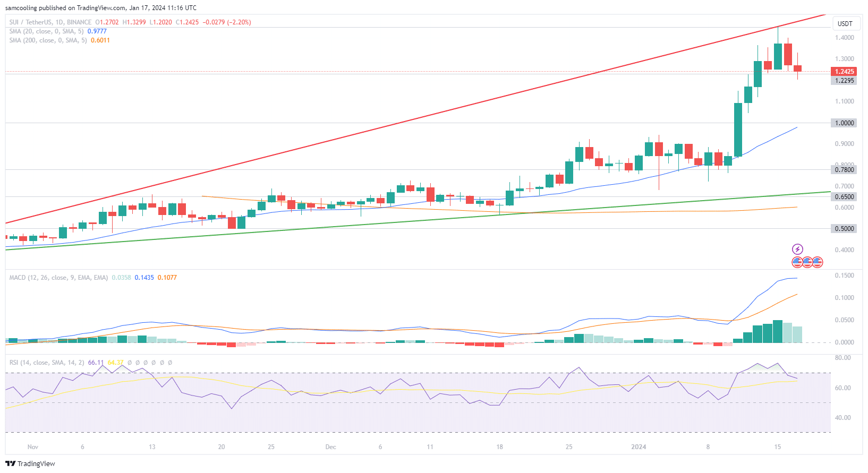Select the SMA 20 indicator legend
The height and width of the screenshot is (473, 868).
point(46,31)
